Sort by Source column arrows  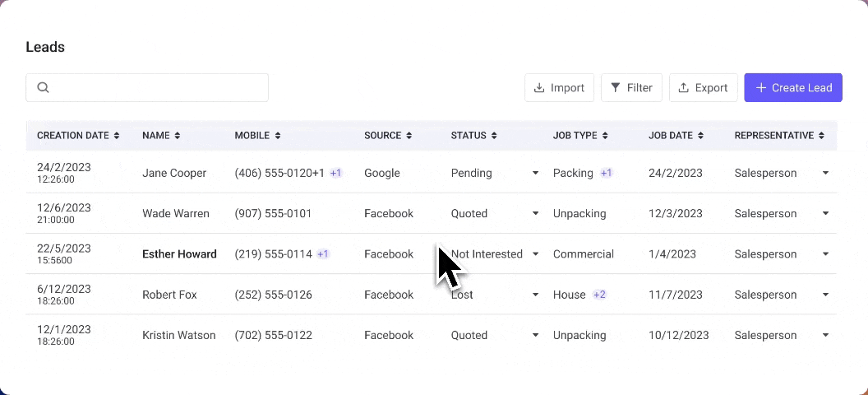tap(409, 136)
